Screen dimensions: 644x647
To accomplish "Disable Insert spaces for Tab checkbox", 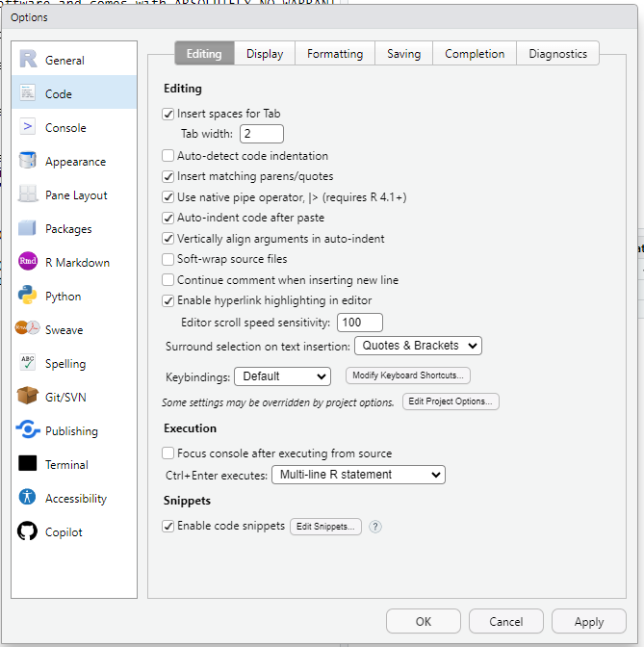I will [x=168, y=114].
